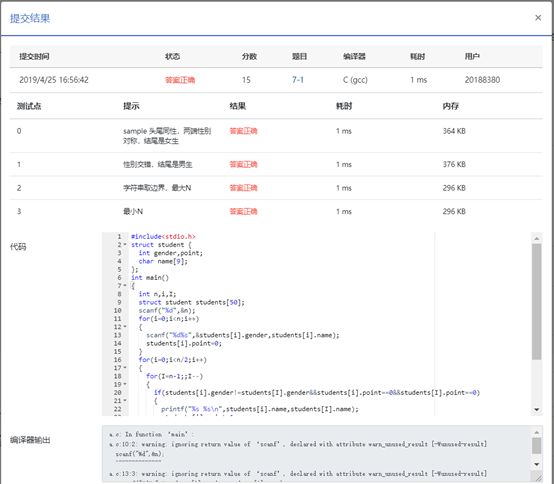Click the code panel scroll up arrow
The width and height of the screenshot is (554, 484).
(x=536, y=238)
